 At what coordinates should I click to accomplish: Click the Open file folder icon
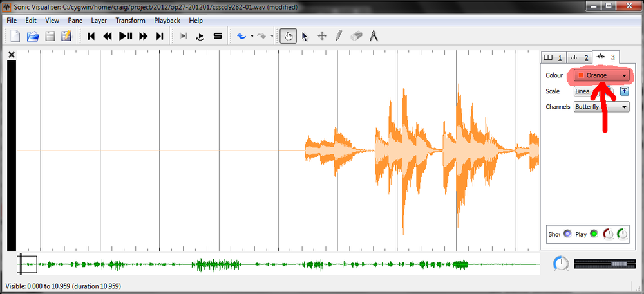tap(32, 37)
